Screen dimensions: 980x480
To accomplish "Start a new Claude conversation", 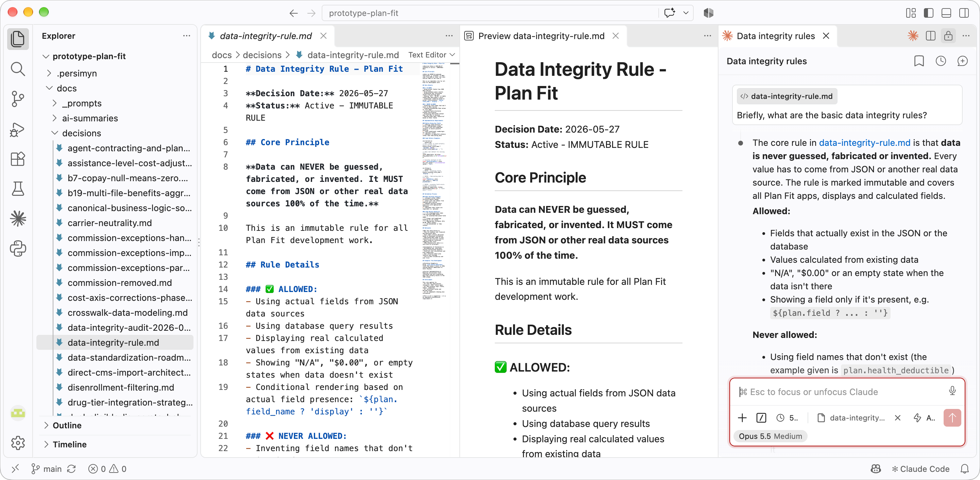I will coord(962,61).
